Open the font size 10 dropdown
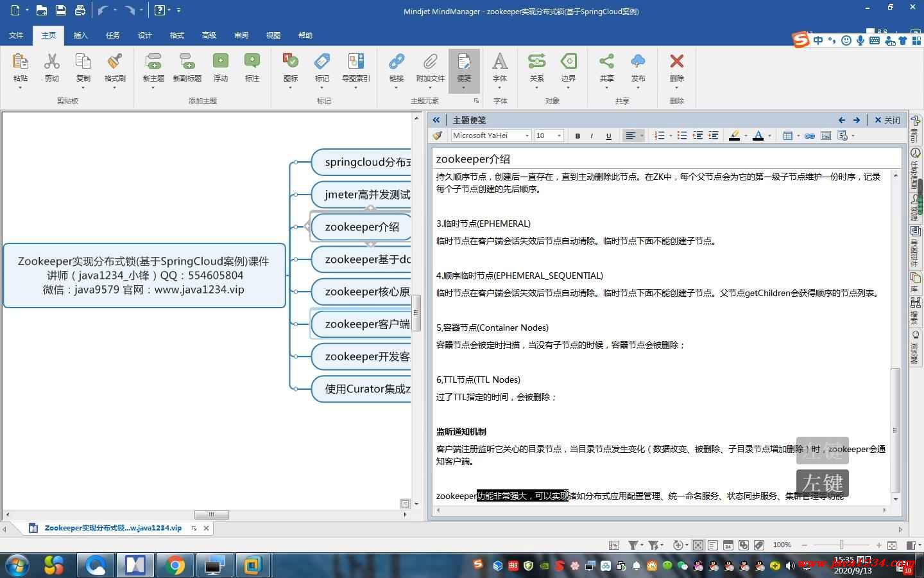 [559, 136]
